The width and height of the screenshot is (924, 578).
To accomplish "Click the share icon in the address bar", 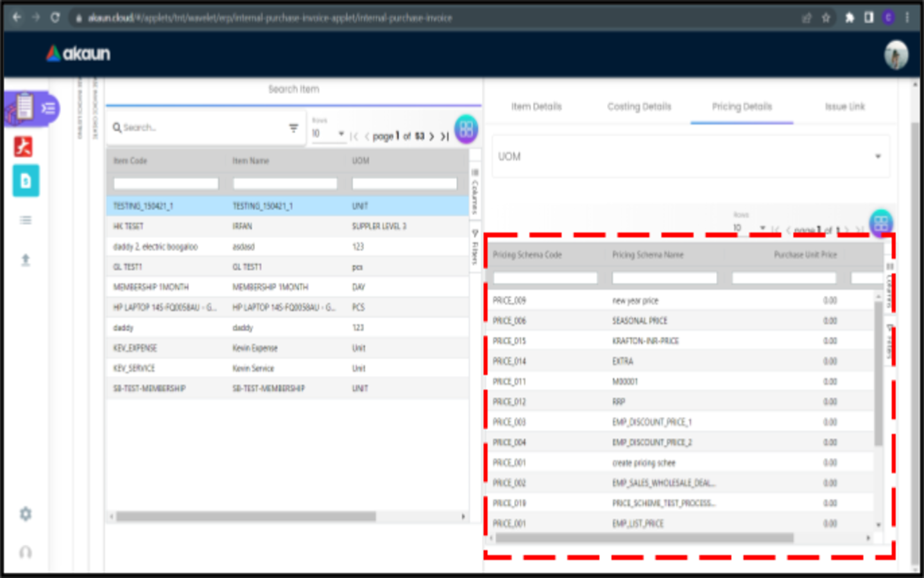I will pyautogui.click(x=807, y=18).
